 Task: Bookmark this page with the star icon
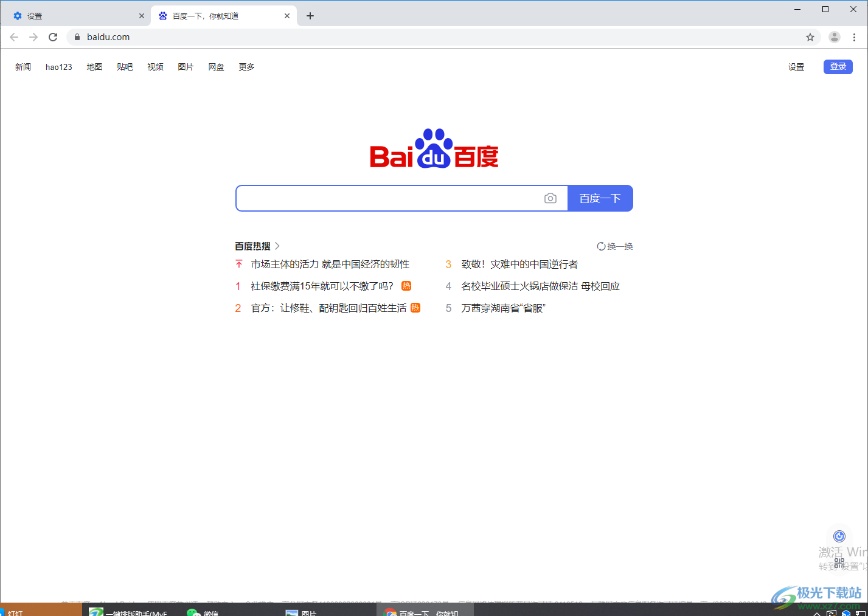click(810, 37)
